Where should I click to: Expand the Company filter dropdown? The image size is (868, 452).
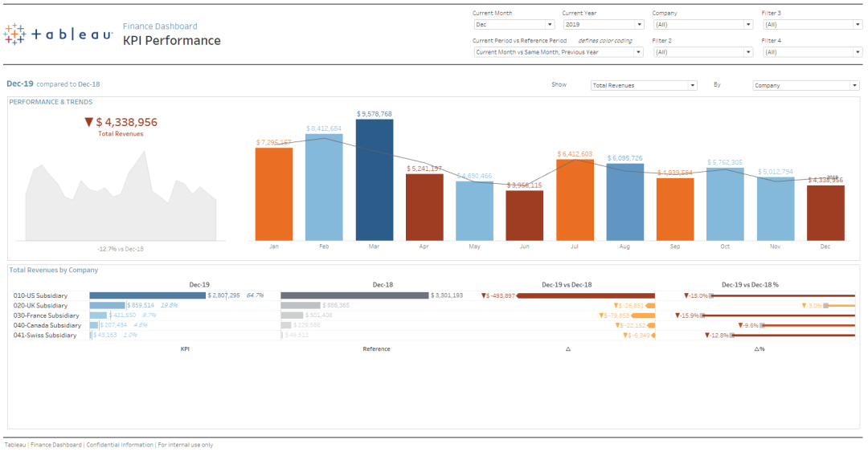[703, 24]
